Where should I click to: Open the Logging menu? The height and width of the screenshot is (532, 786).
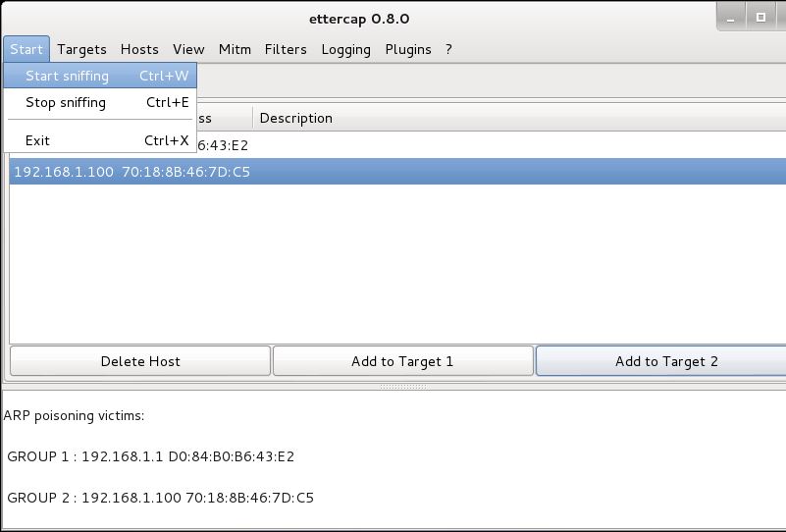click(x=345, y=49)
